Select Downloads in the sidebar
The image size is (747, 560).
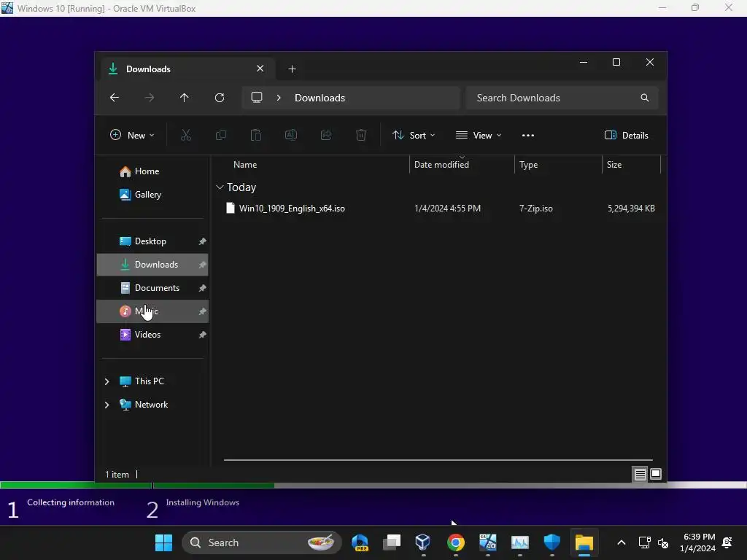(x=152, y=264)
